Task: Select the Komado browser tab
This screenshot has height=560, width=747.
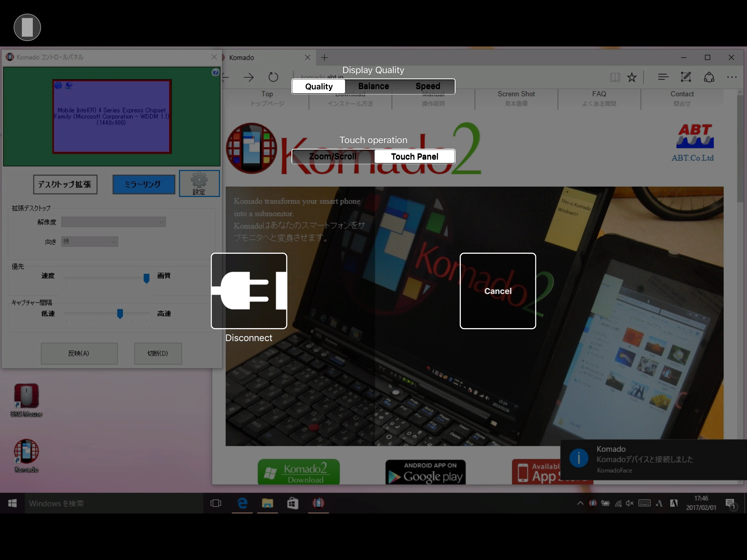Action: pyautogui.click(x=267, y=58)
